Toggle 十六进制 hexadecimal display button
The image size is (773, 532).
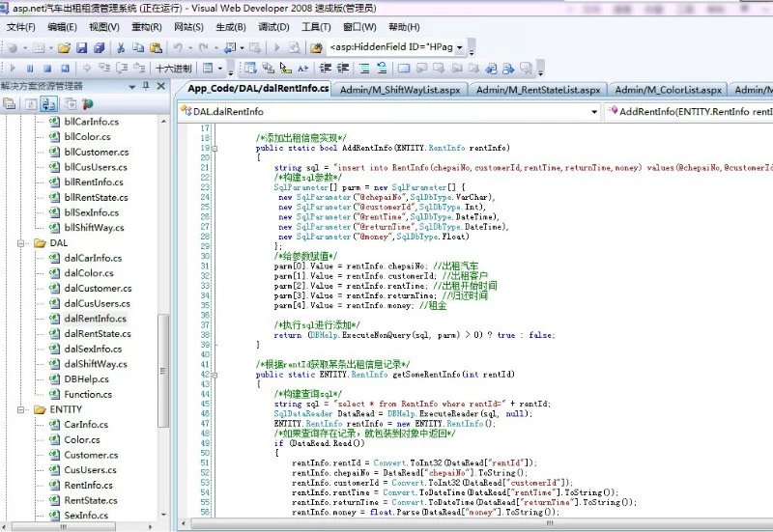point(174,68)
